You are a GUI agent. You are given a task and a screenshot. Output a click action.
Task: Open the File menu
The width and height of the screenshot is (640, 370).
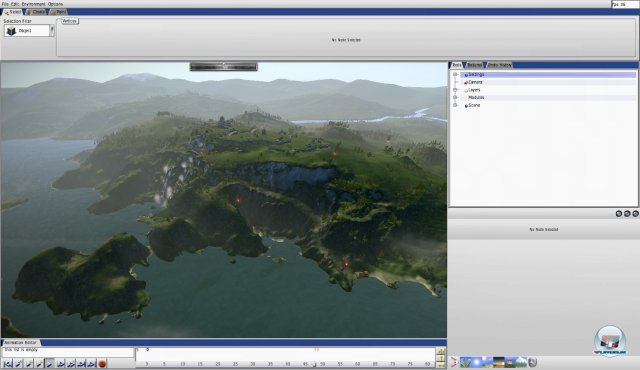tap(5, 4)
